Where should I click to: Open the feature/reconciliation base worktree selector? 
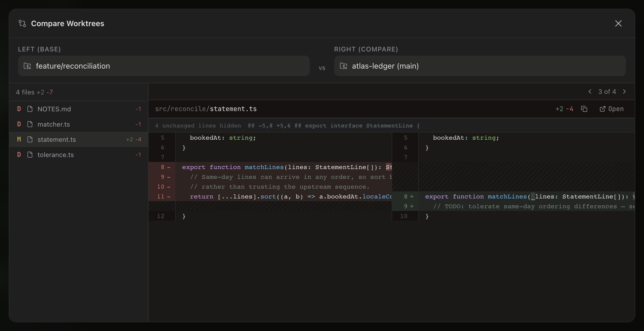164,66
